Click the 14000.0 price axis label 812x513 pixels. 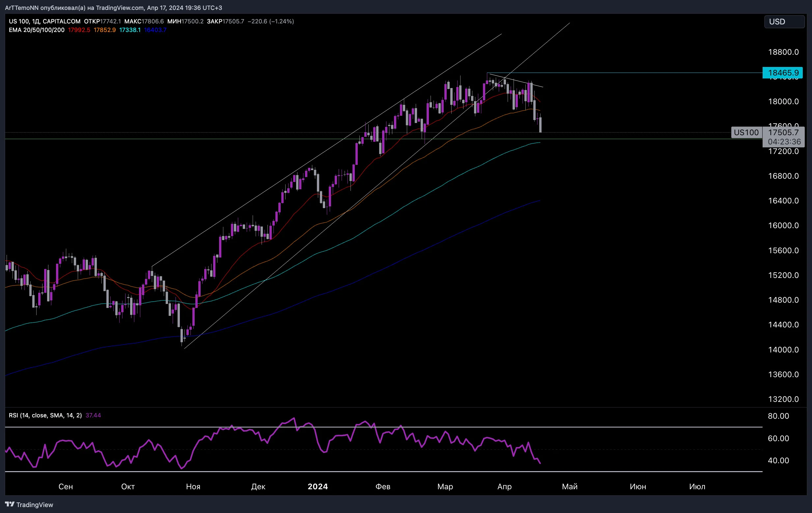[783, 350]
